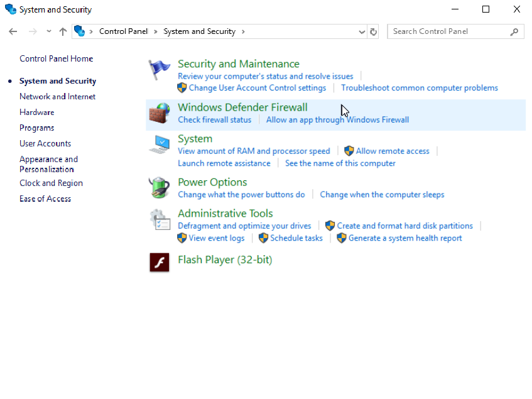This screenshot has width=532, height=399.
Task: Click System and Security in the breadcrumb path
Action: point(200,31)
